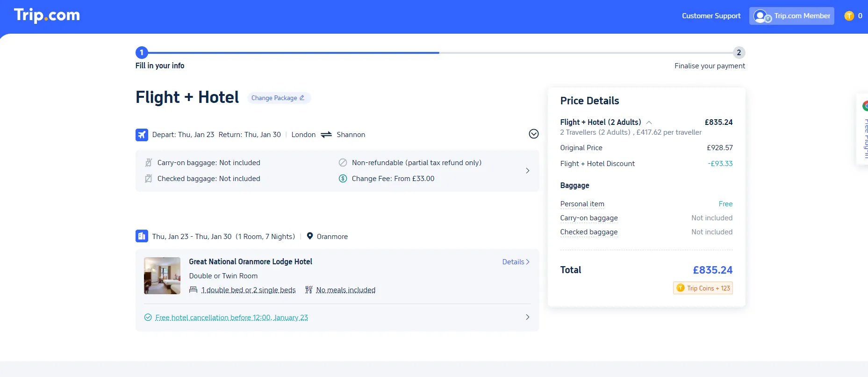Viewport: 868px width, 377px height.
Task: Click the blue airplane flight icon
Action: (x=142, y=135)
